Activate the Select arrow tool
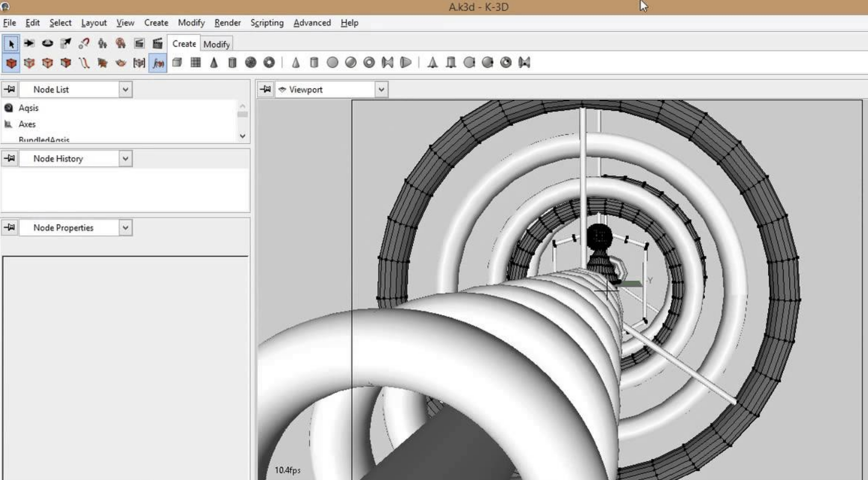Image resolution: width=868 pixels, height=480 pixels. 11,43
